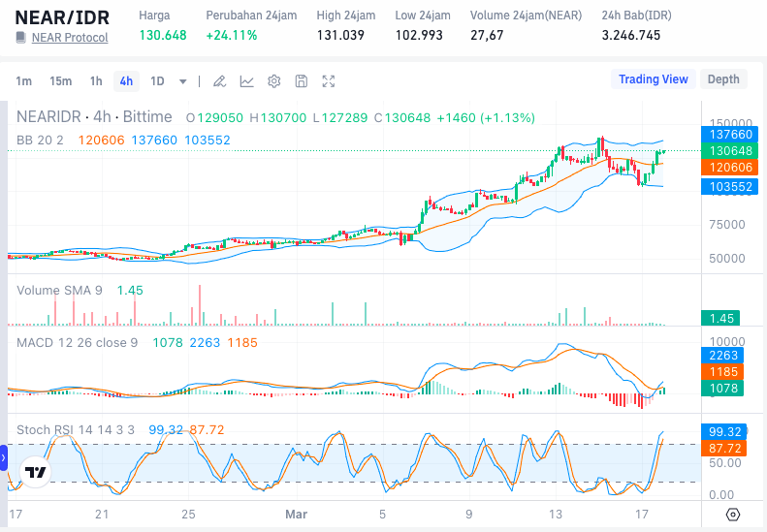Click the MACD 12 26 close 9 label
Image resolution: width=767 pixels, height=532 pixels.
78,343
